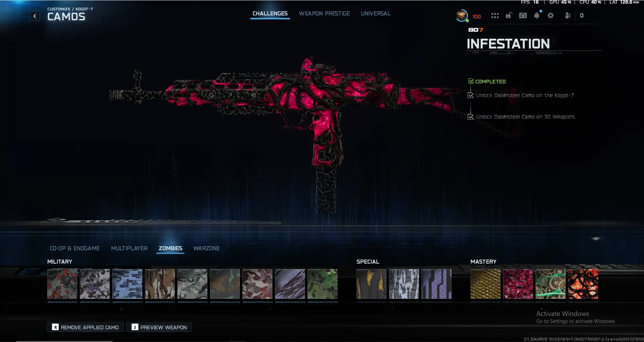Select the gold mesh mastery camo
The height and width of the screenshot is (342, 644).
click(x=486, y=284)
